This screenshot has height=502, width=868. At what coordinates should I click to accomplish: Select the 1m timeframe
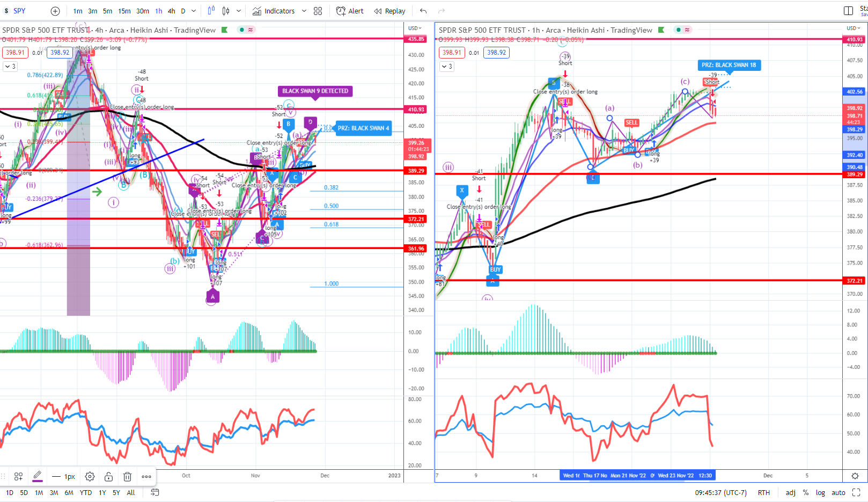[78, 11]
